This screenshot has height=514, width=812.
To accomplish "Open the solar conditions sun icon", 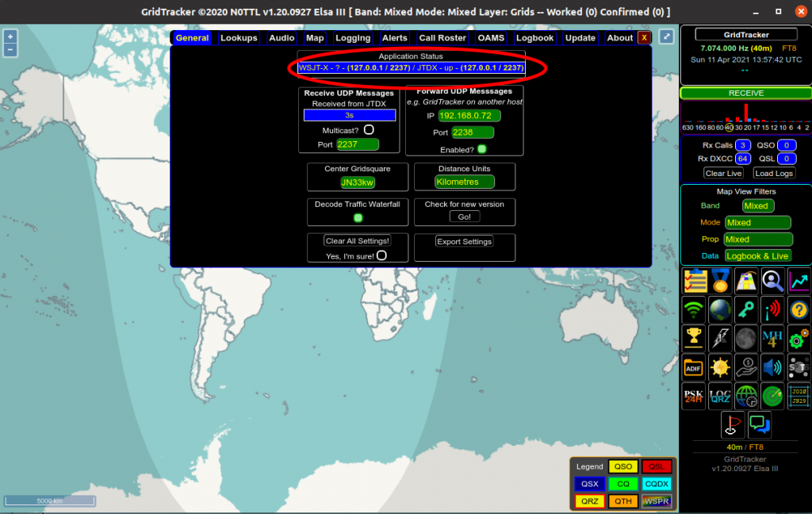I will (x=720, y=367).
